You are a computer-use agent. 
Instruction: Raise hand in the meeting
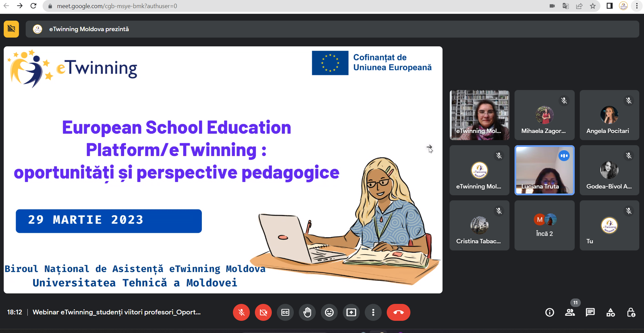tap(307, 312)
